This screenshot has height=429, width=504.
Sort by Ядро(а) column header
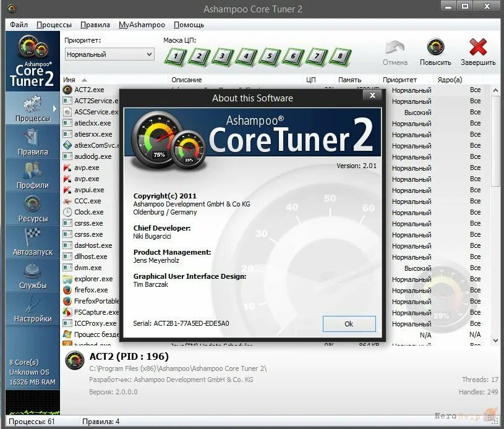tap(459, 80)
